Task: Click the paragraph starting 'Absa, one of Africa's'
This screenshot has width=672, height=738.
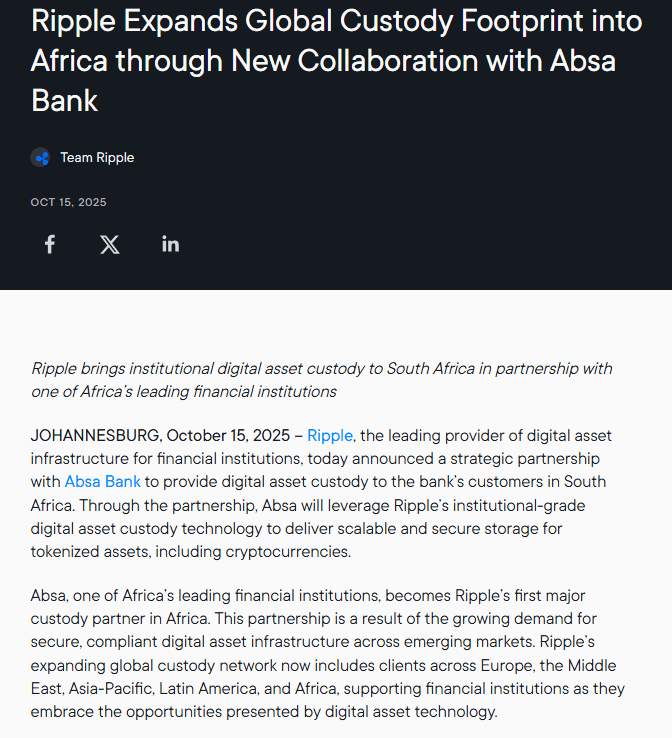Action: click(x=328, y=654)
